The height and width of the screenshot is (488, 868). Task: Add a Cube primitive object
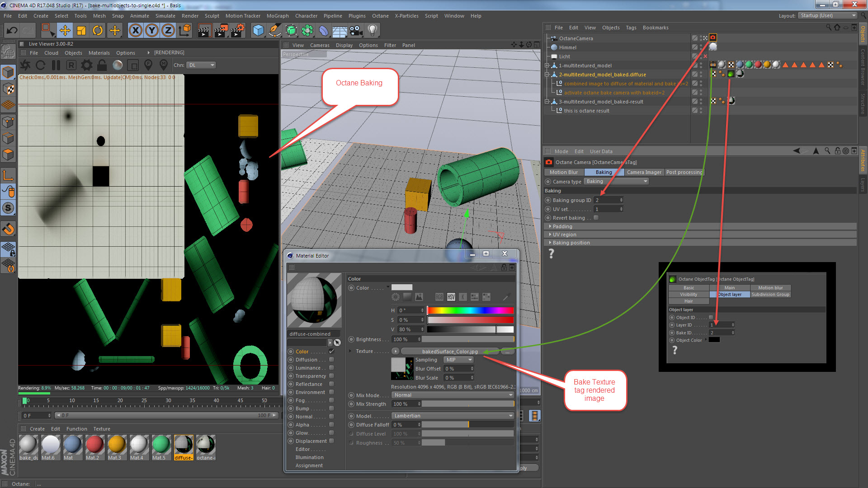click(x=258, y=31)
